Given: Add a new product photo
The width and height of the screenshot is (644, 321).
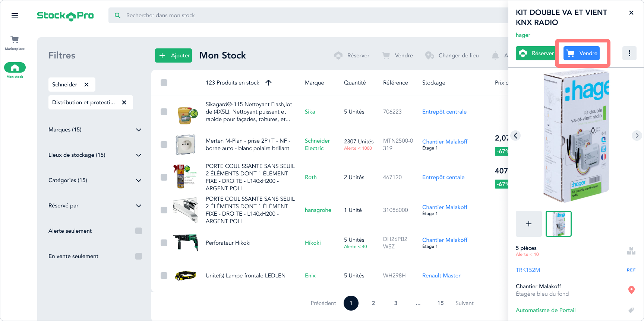Looking at the screenshot, I should click(x=529, y=224).
